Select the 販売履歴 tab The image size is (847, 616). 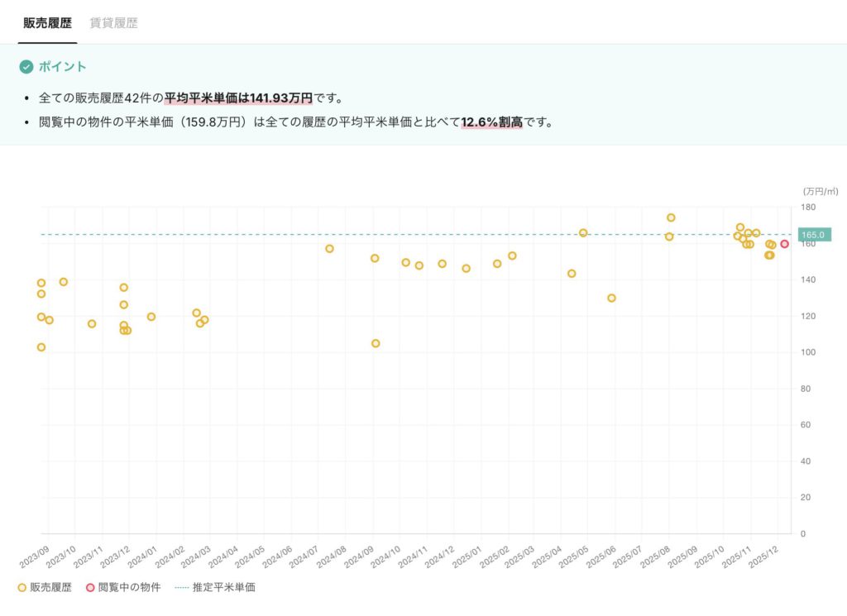pos(47,23)
